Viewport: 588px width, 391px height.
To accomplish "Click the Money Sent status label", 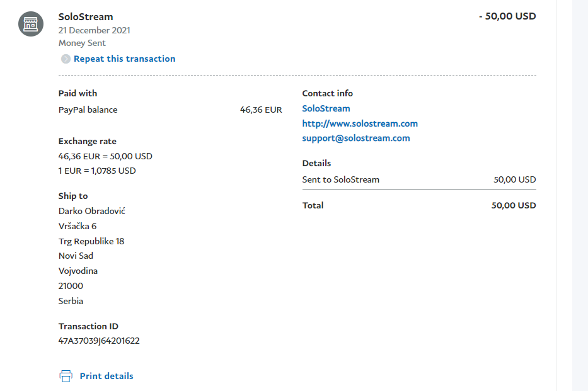I will (82, 43).
